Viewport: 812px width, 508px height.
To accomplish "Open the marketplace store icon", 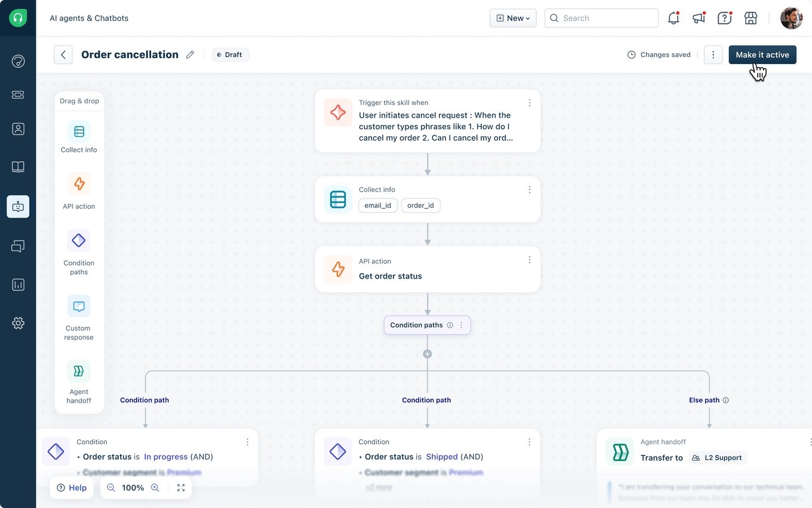I will (751, 18).
